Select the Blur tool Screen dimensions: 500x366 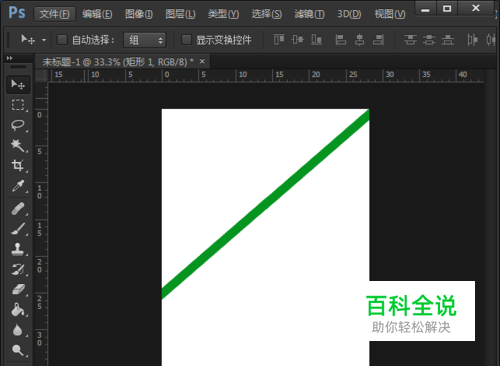pos(18,330)
